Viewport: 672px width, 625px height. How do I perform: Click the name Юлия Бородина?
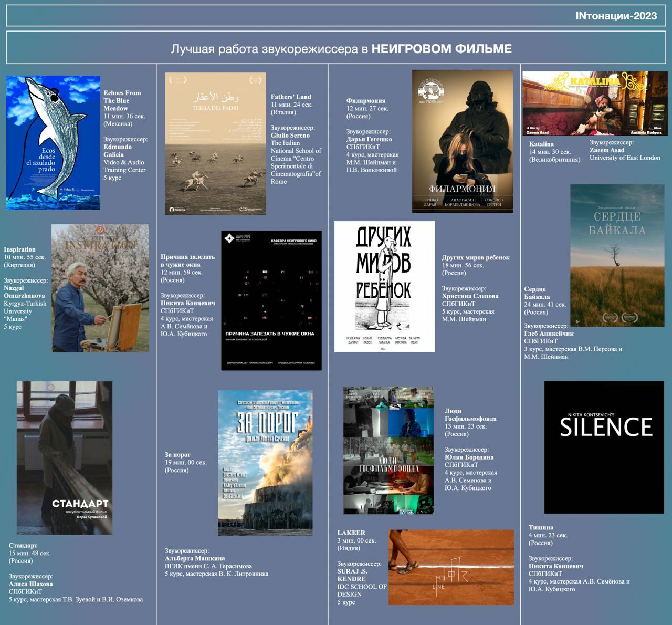(x=469, y=457)
